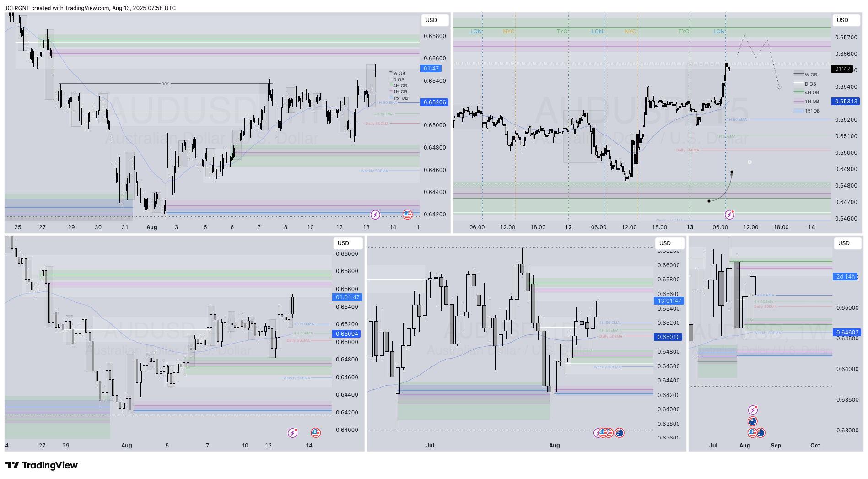Click 0.63000 on the 0.64603 chart price axis
The height and width of the screenshot is (479, 868).
click(847, 431)
